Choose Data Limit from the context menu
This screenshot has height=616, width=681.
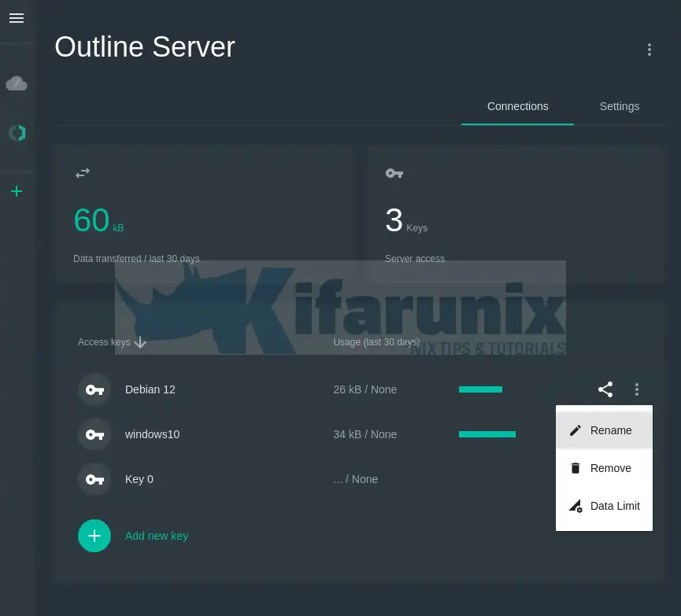(615, 506)
